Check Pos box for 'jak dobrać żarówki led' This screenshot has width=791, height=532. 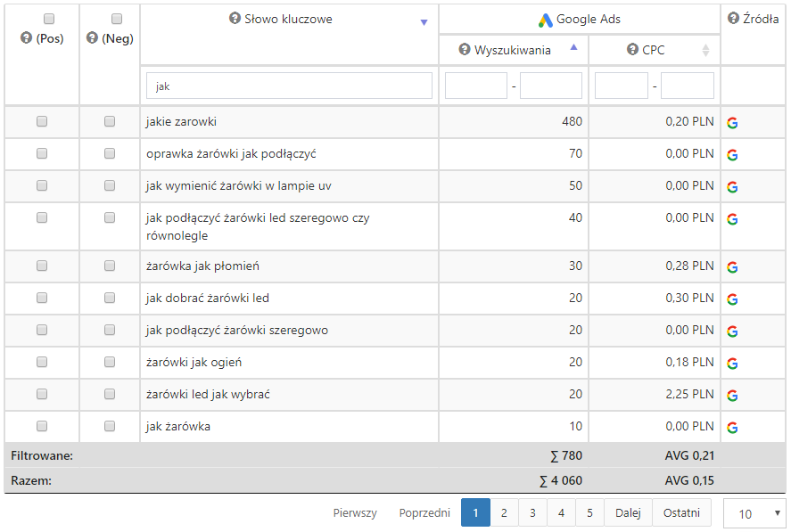(x=42, y=298)
